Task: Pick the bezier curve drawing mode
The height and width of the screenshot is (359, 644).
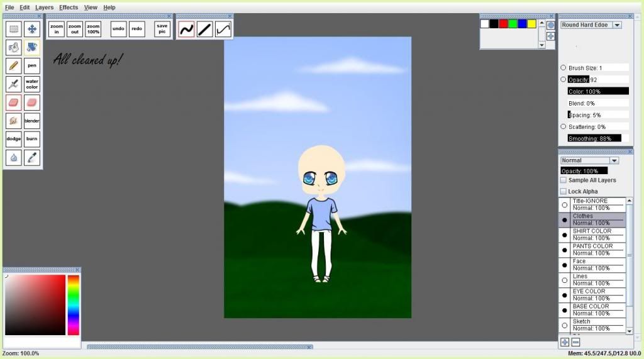Action: (x=223, y=29)
